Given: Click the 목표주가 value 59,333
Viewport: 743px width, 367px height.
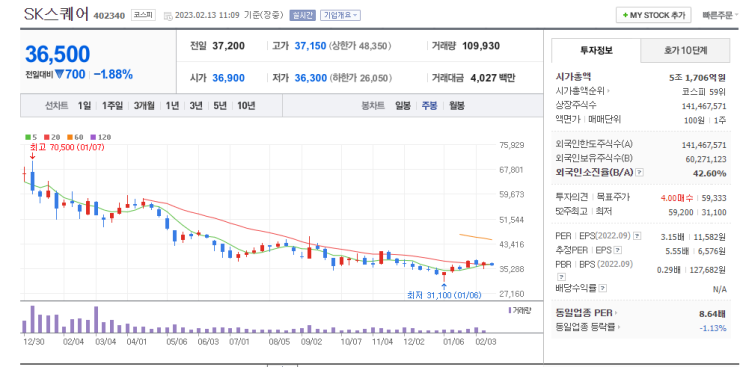Looking at the screenshot, I should tap(715, 197).
